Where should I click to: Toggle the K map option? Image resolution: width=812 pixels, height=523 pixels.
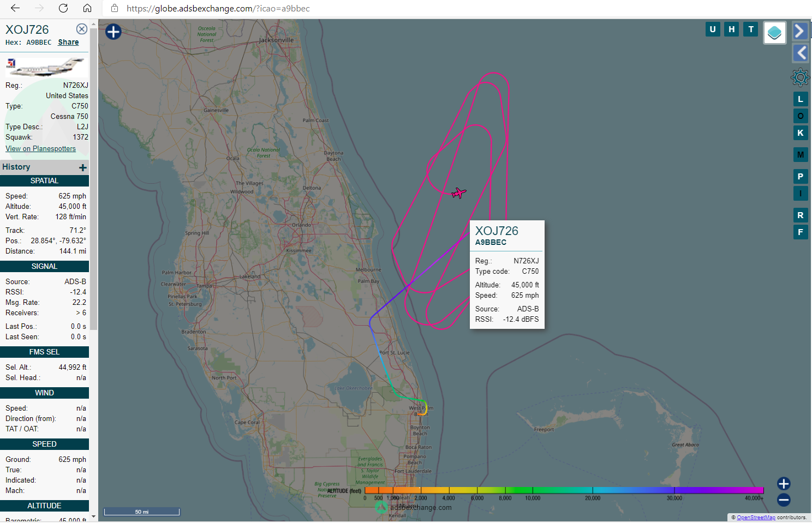[801, 133]
